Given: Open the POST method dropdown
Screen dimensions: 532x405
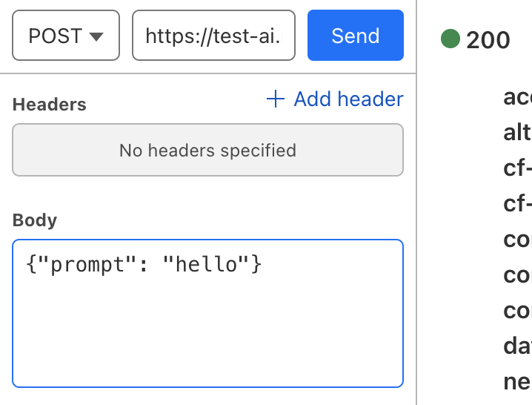Looking at the screenshot, I should tap(65, 36).
